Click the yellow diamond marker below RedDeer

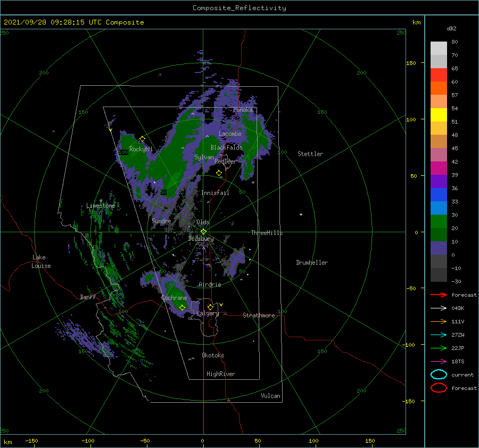pyautogui.click(x=219, y=173)
